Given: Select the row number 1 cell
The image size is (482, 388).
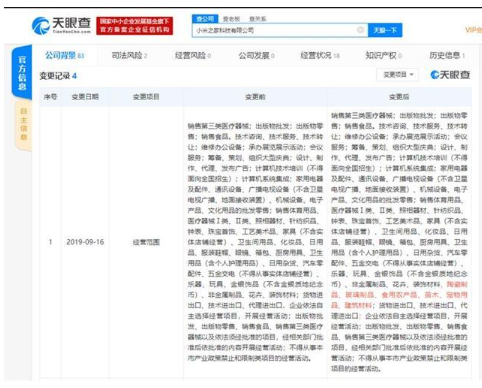Looking at the screenshot, I should click(x=50, y=242).
